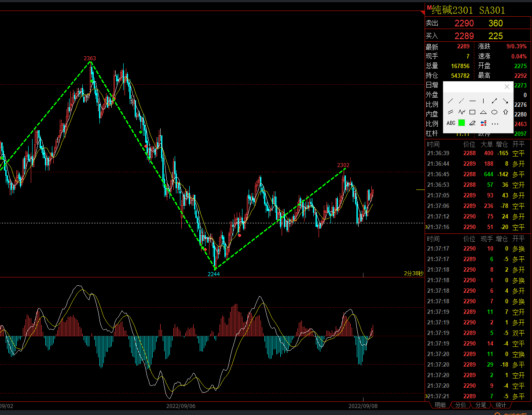Switch to the 明细 tab
The width and height of the screenshot is (532, 415).
[x=440, y=405]
